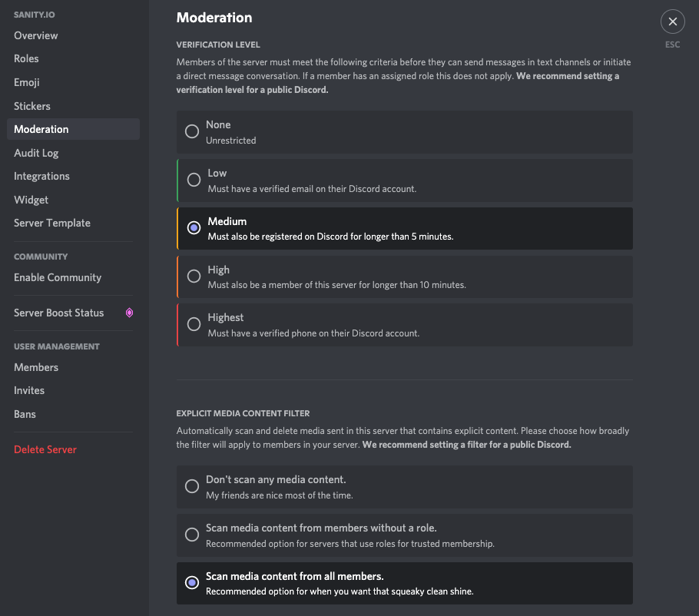Choose scan media from members without a role

click(191, 535)
